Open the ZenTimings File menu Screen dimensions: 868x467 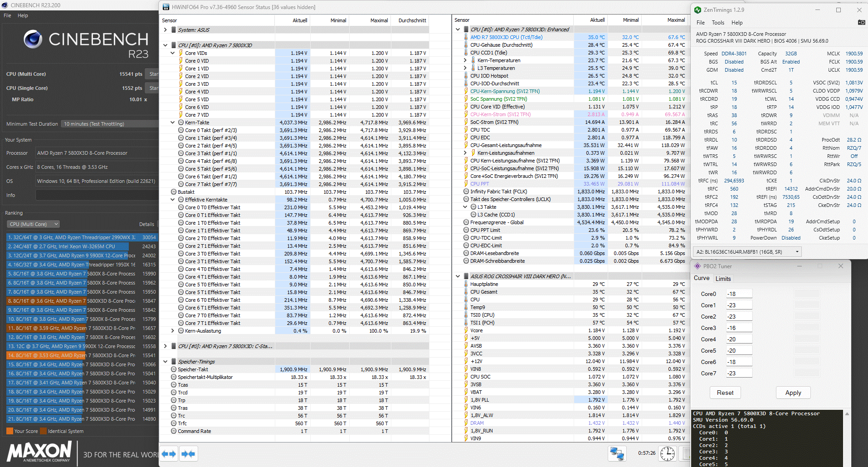point(701,23)
